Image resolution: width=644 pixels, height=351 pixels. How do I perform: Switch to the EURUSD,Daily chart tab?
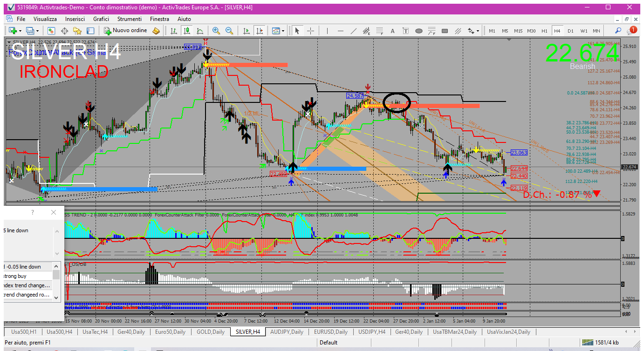pos(330,332)
